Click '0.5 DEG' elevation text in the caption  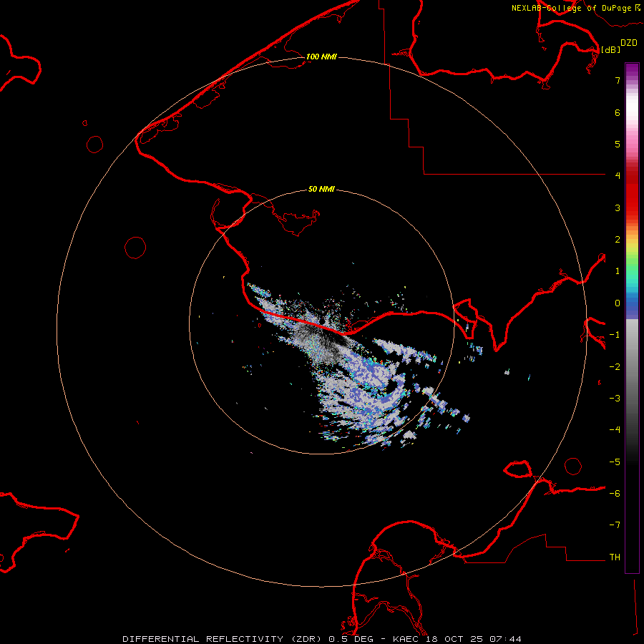(353, 639)
